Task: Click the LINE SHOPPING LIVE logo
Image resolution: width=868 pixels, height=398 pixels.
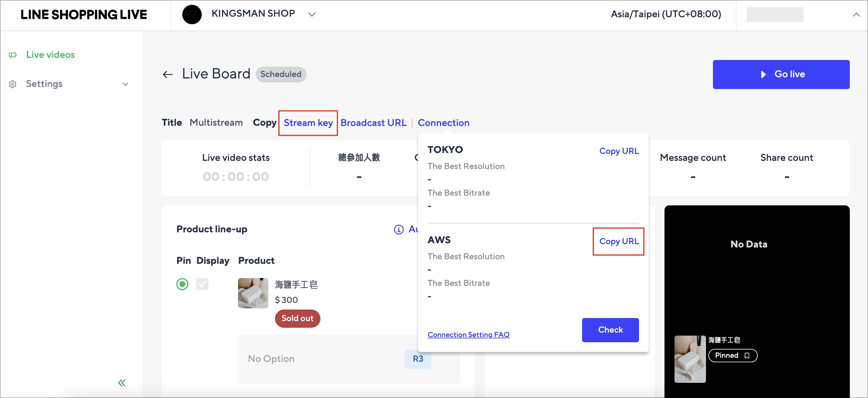Action: (x=84, y=15)
